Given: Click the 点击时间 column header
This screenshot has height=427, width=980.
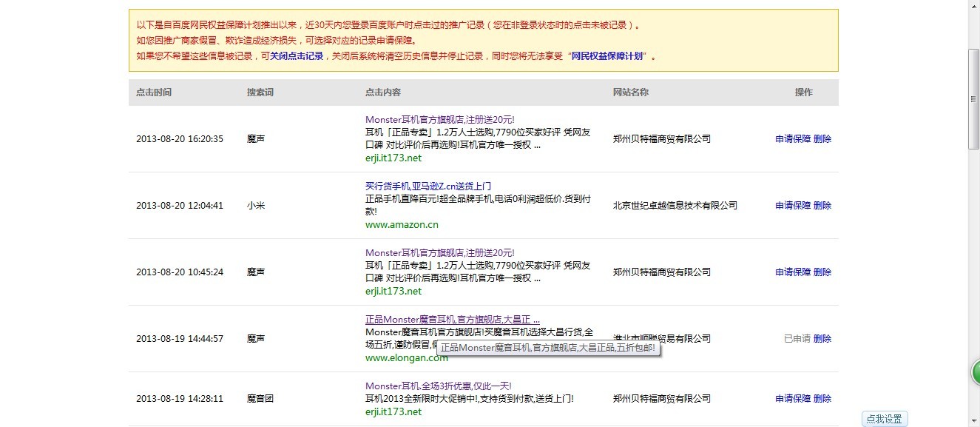Looking at the screenshot, I should point(154,93).
